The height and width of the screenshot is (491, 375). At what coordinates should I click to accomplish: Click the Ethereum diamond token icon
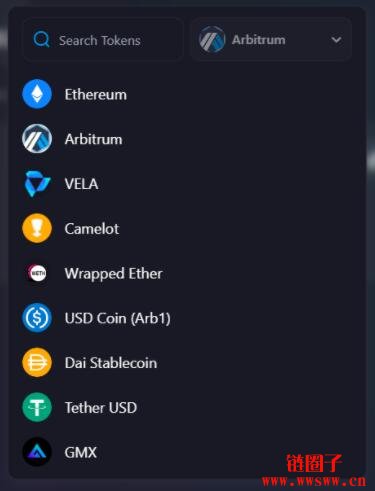click(37, 94)
